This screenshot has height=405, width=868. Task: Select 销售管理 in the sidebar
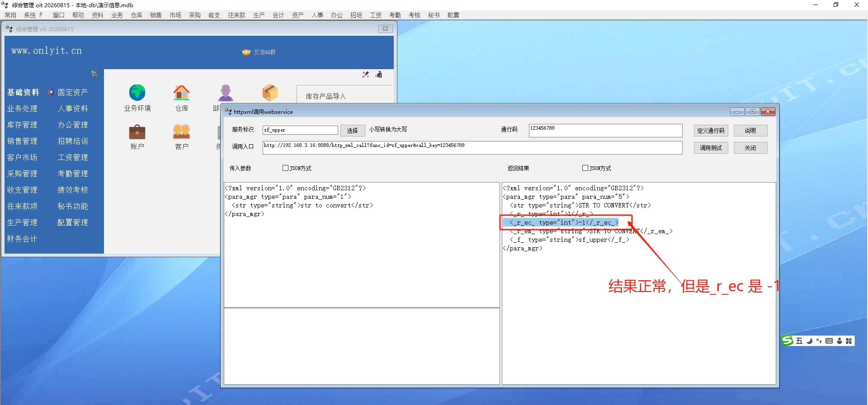[22, 141]
